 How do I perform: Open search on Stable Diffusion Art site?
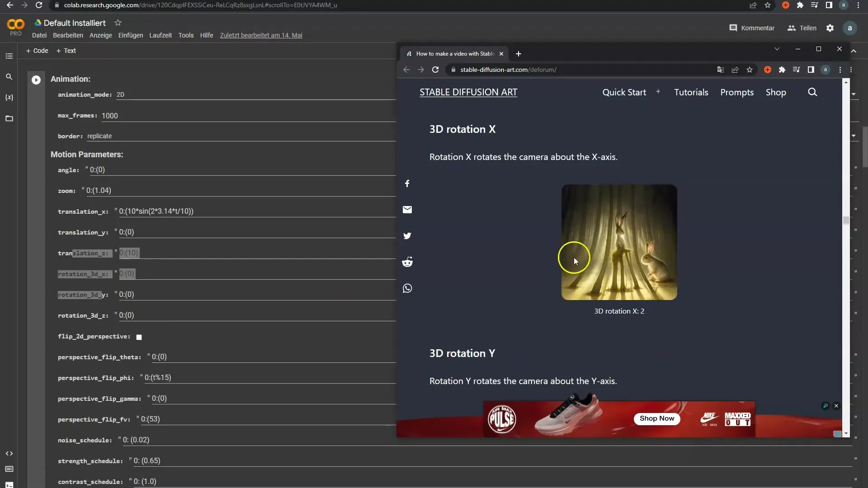pos(812,92)
